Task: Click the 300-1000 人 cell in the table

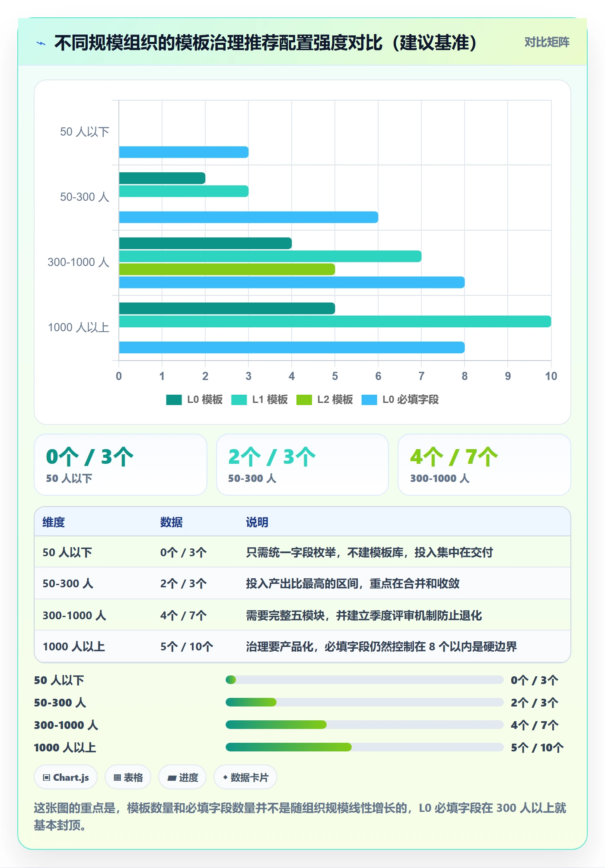Action: [74, 615]
